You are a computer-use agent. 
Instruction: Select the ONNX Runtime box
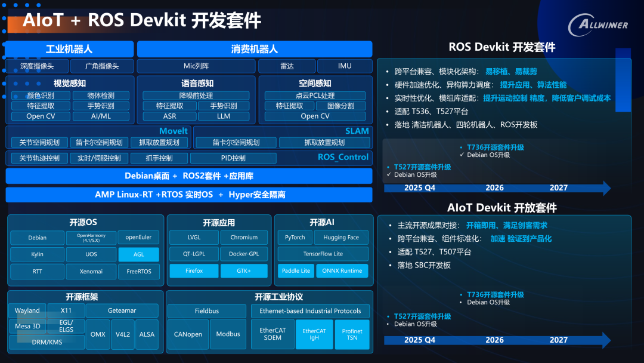[x=342, y=271]
